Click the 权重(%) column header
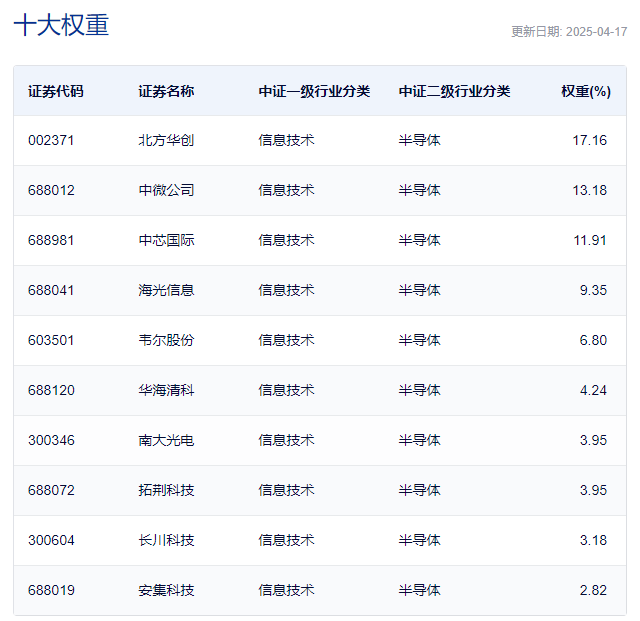The image size is (640, 621). coord(586,91)
